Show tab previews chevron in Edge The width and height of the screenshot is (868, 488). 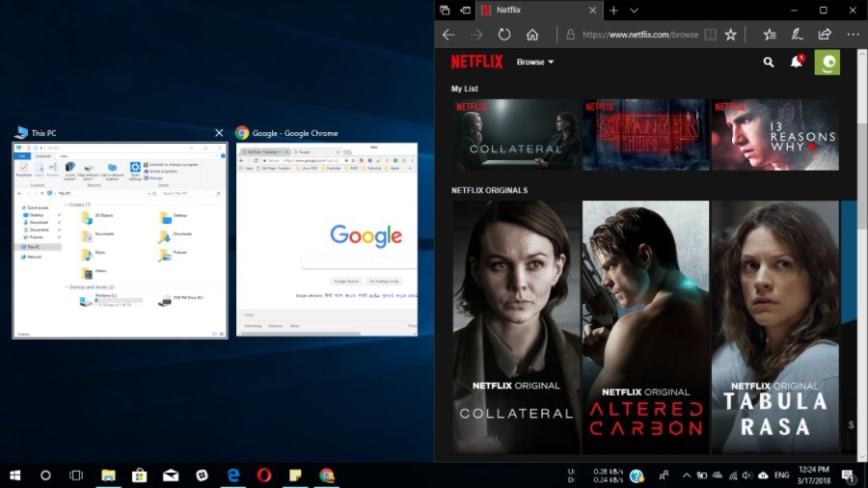click(635, 11)
